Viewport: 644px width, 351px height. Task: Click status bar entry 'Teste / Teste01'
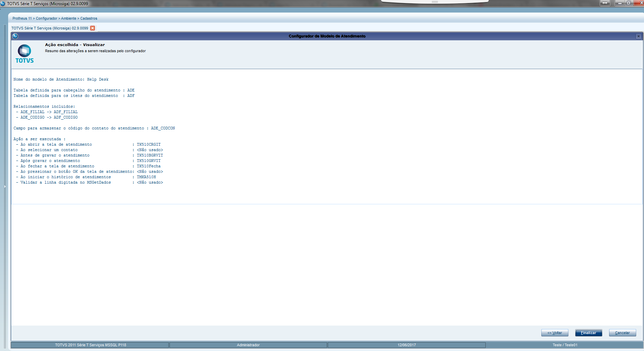565,345
